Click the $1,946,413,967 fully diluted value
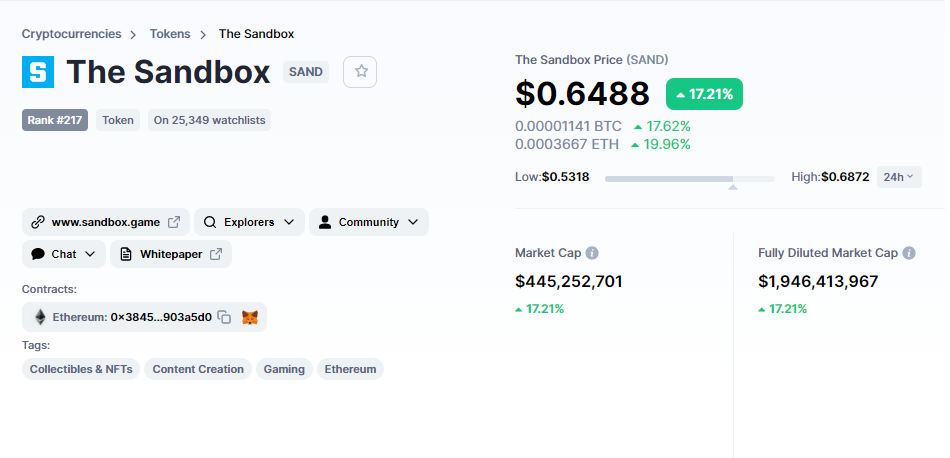Viewport: 950px width, 458px height. coord(818,281)
